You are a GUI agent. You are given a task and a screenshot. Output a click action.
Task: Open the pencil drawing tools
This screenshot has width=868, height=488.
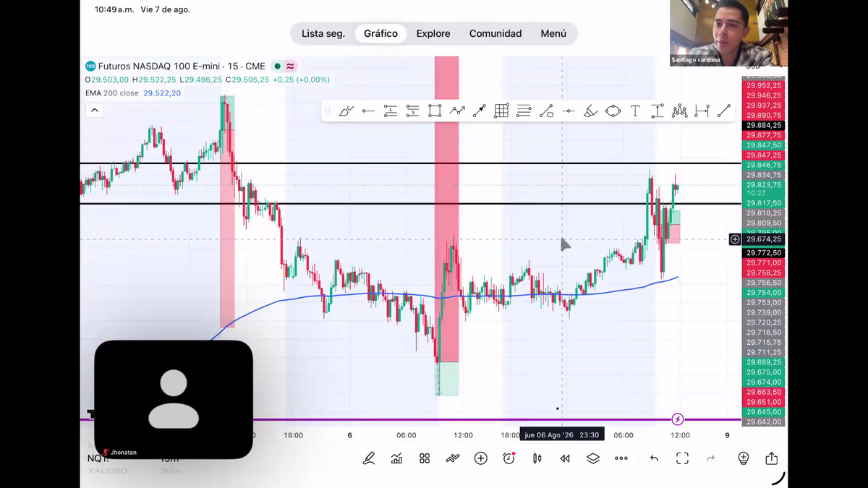coord(369,458)
